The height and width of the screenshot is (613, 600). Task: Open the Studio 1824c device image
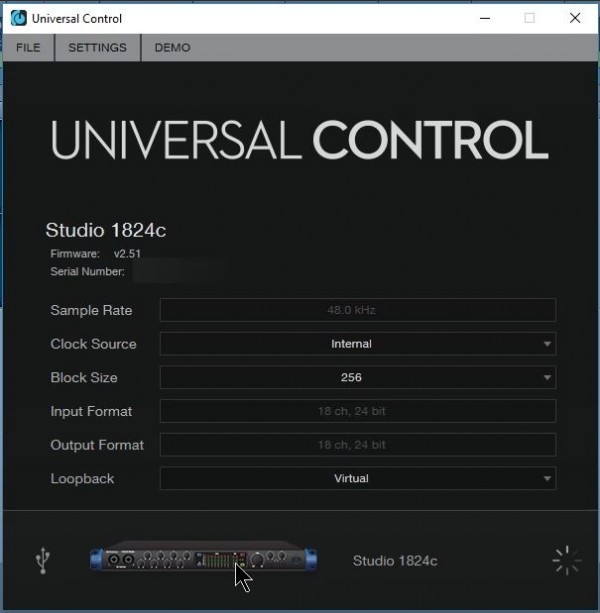point(203,557)
